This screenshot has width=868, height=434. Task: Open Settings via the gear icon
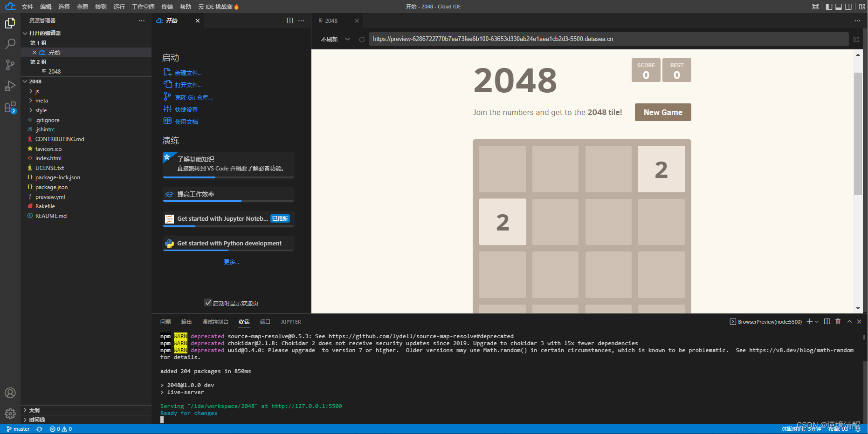pos(10,414)
